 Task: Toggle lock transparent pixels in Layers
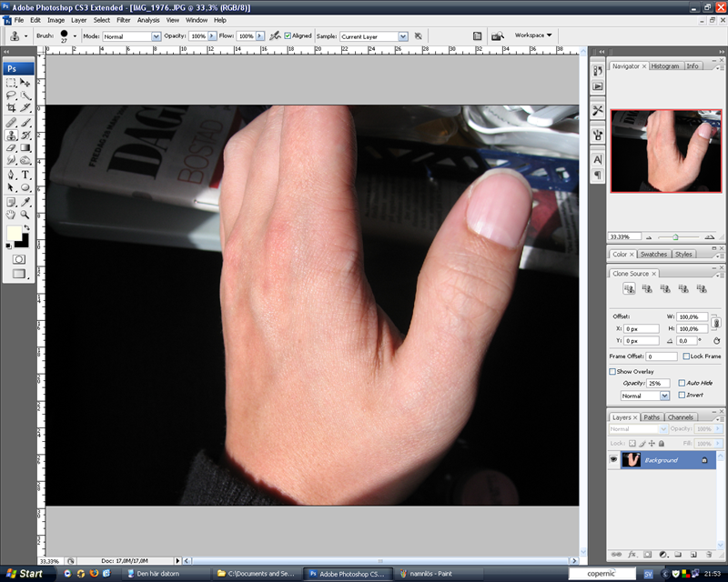[x=632, y=443]
